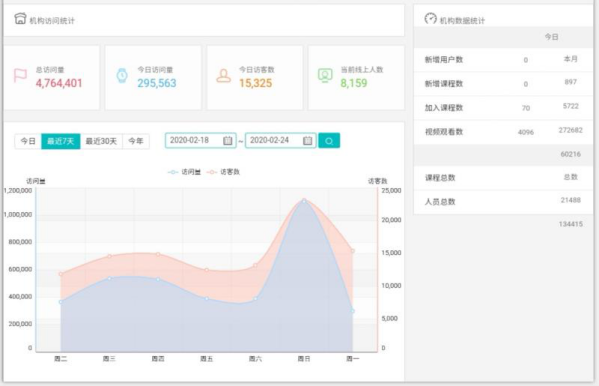599x386 pixels.
Task: Click the green monitor icon for 当前线上人数
Action: point(325,75)
